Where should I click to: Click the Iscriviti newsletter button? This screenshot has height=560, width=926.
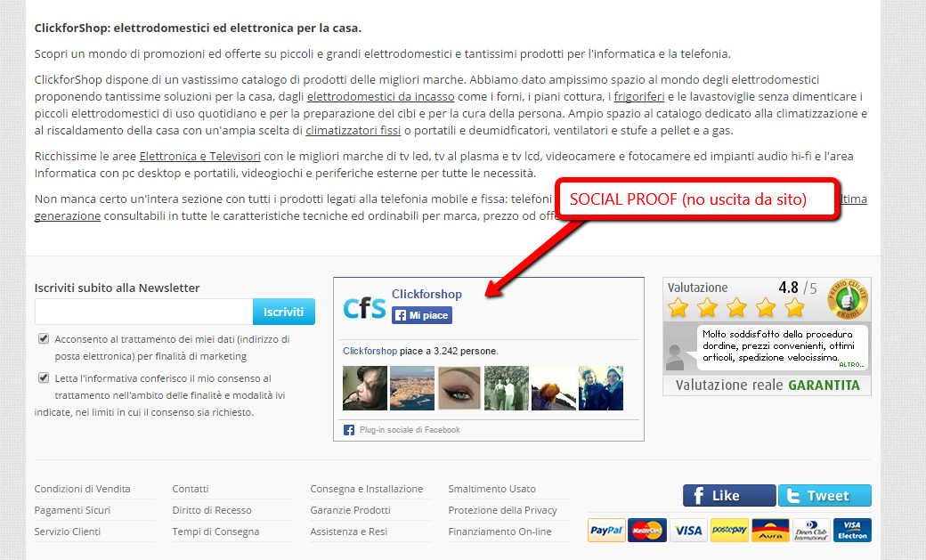click(283, 312)
